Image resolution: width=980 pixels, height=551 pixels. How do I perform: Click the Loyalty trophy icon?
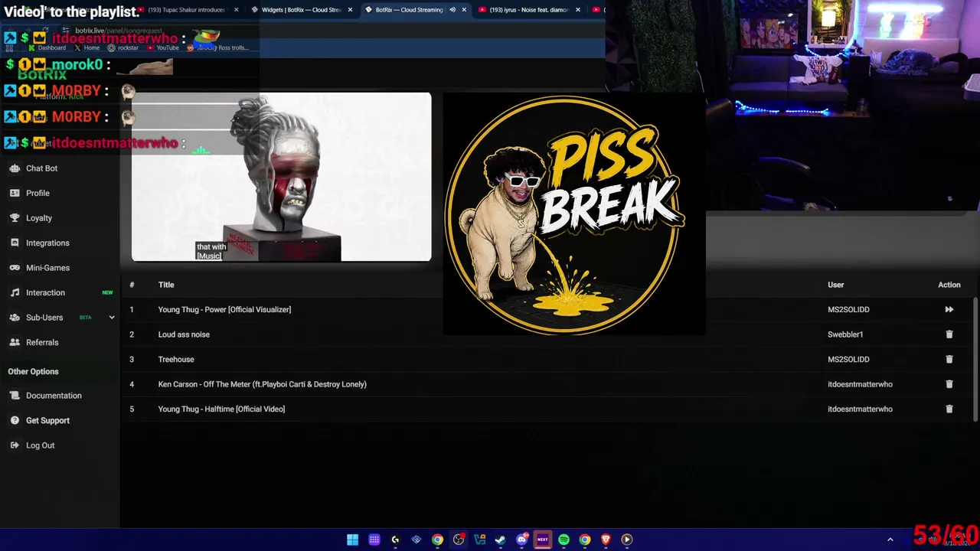(x=15, y=218)
